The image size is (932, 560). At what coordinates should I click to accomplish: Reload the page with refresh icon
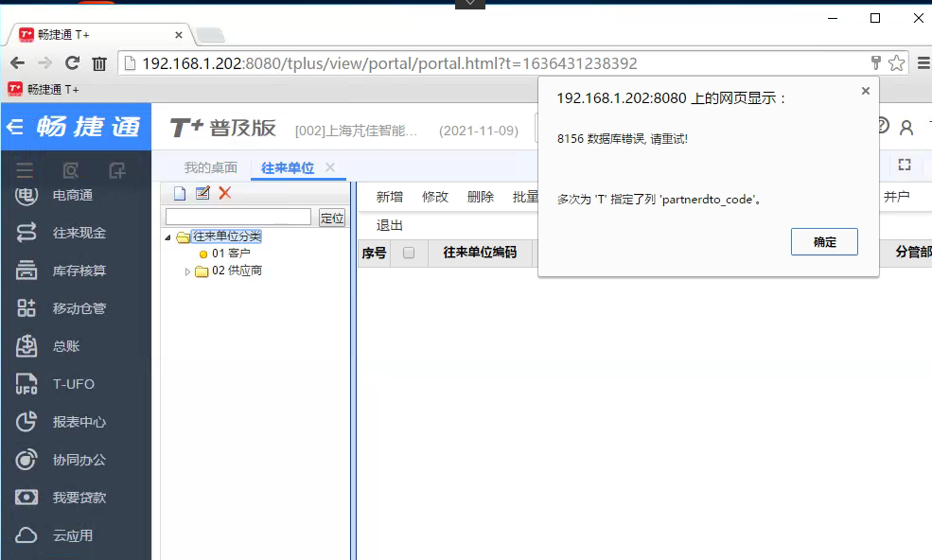coord(73,63)
